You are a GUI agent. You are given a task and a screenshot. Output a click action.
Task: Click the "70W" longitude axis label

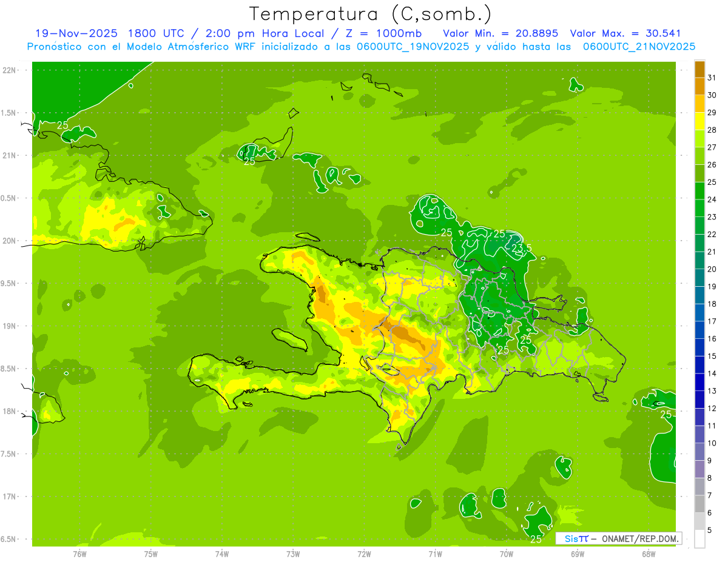[506, 554]
